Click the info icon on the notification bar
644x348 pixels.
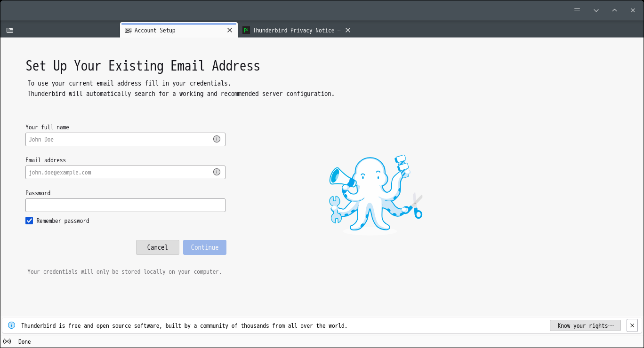pos(12,325)
